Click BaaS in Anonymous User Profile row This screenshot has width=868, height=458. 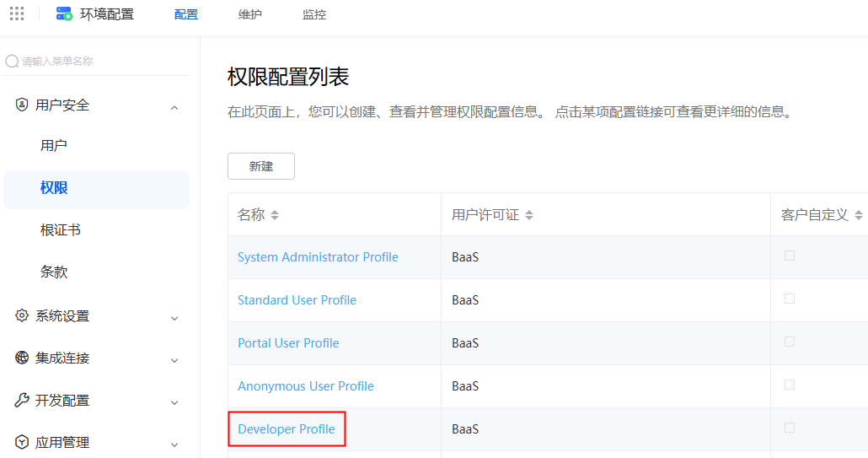465,386
